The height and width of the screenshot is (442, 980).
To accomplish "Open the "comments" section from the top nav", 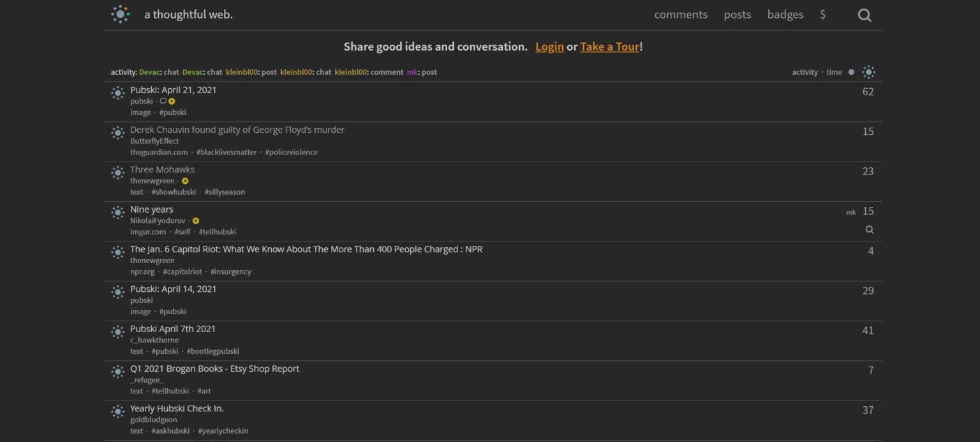I will coord(680,14).
